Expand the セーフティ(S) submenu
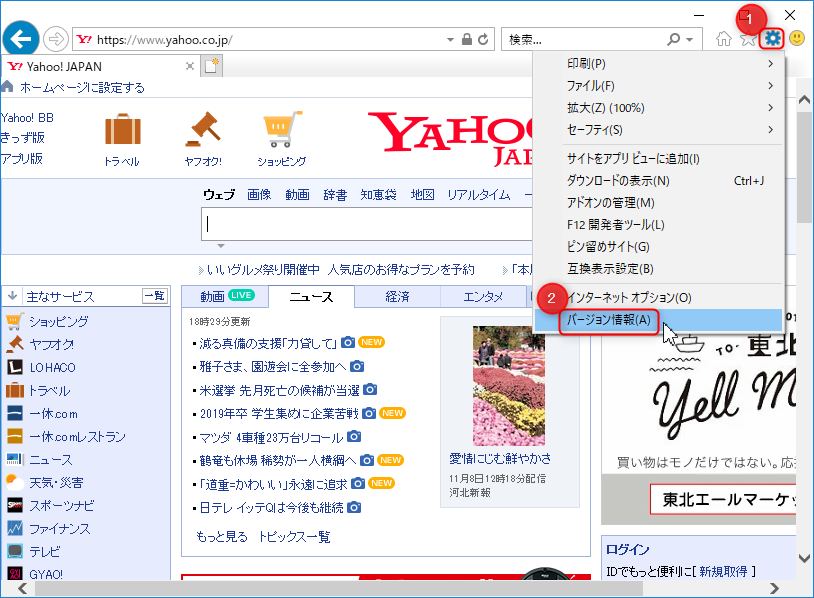Viewport: 814px width, 598px height. click(x=658, y=130)
